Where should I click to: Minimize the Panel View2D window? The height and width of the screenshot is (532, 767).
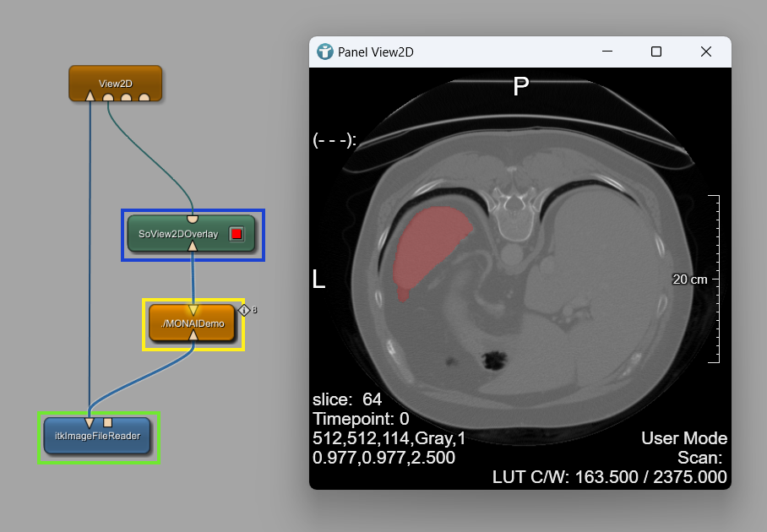click(607, 52)
